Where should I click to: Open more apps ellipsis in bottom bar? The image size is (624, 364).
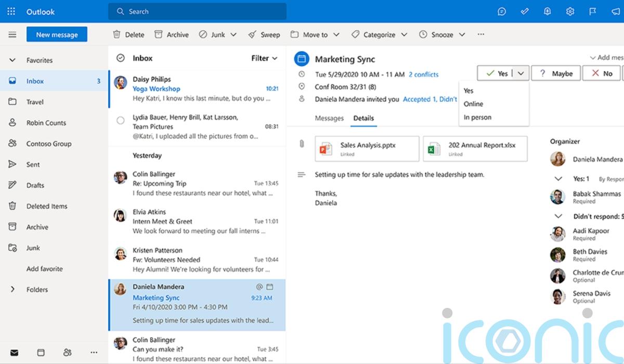(94, 353)
